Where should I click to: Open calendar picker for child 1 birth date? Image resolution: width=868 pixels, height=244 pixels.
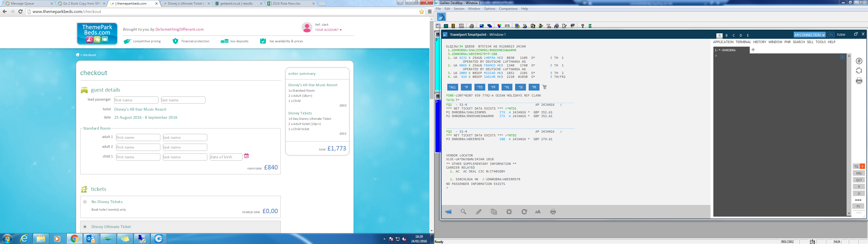point(246,156)
